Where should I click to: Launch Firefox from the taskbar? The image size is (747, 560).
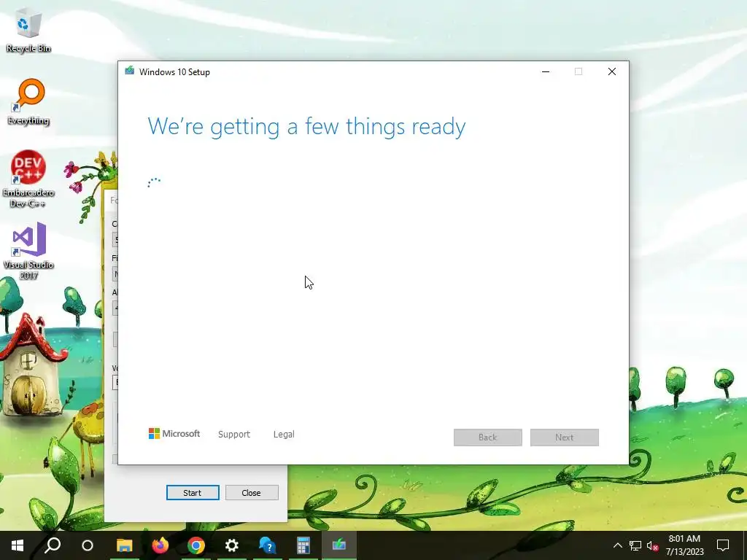coord(160,545)
